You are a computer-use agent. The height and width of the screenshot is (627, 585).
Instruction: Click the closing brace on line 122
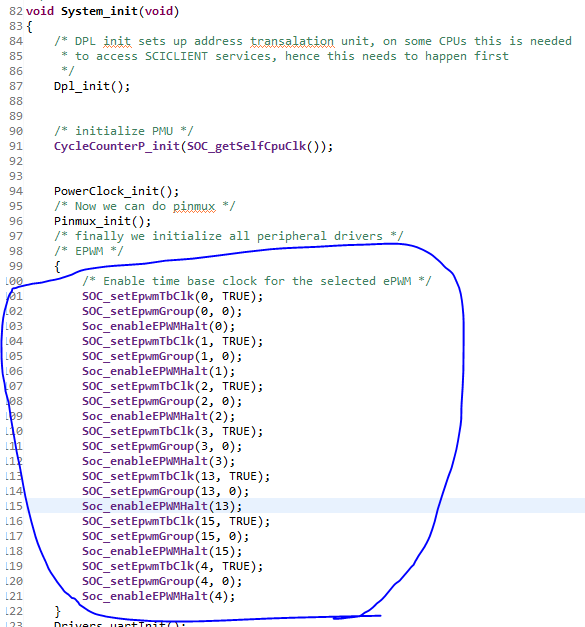57,611
